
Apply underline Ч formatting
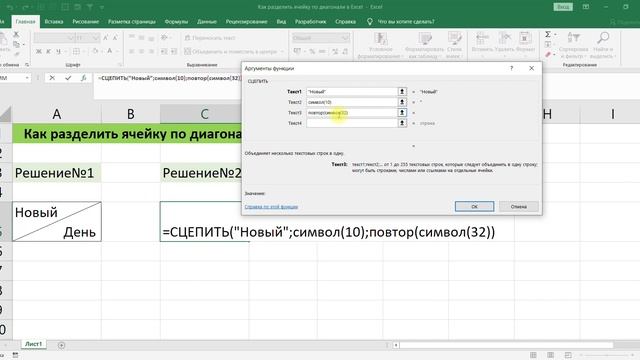[x=59, y=51]
